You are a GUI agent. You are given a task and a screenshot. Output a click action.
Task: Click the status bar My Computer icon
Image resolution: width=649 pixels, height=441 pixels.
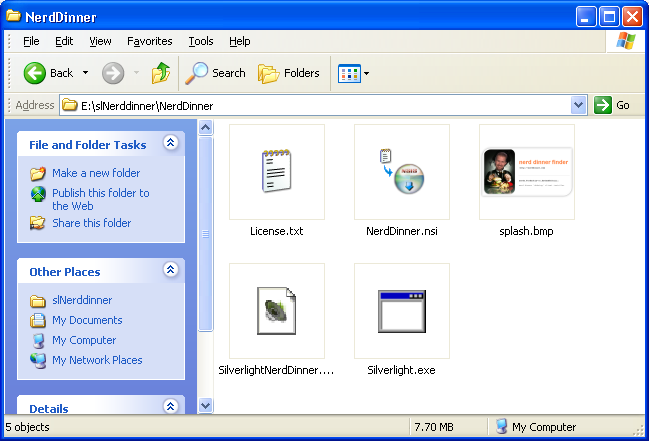click(x=501, y=427)
